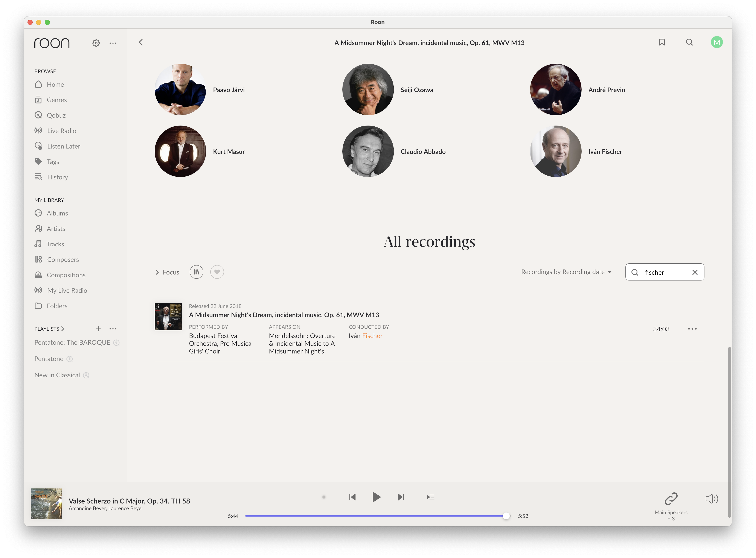Viewport: 756px width, 558px height.
Task: Open Main Speakers zone link icon
Action: tap(671, 499)
